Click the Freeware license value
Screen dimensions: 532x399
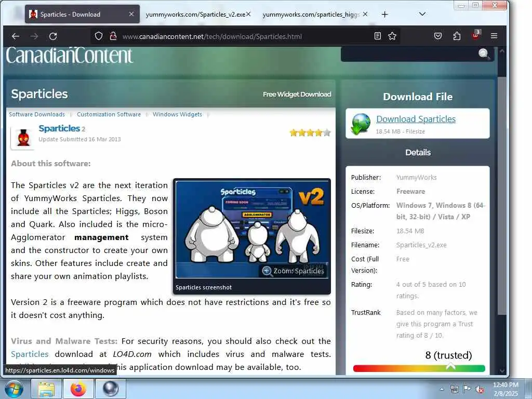(410, 191)
